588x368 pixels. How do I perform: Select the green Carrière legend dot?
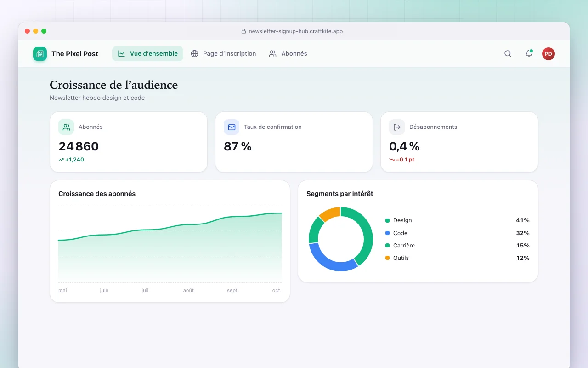[x=387, y=246]
